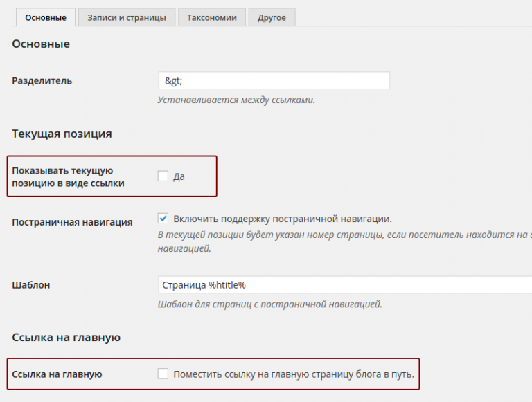Click the Показывать текущую позицию в виде ссылки label
The width and height of the screenshot is (532, 402).
[68, 176]
